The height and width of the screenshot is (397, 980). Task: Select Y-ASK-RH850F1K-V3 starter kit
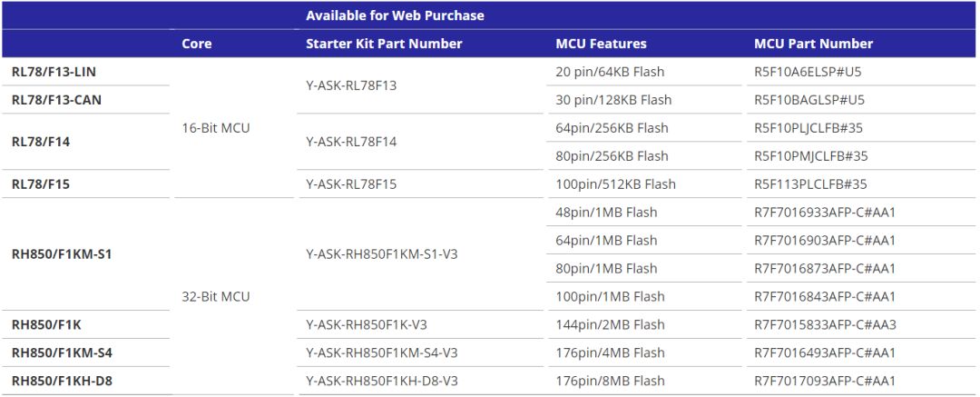click(367, 325)
